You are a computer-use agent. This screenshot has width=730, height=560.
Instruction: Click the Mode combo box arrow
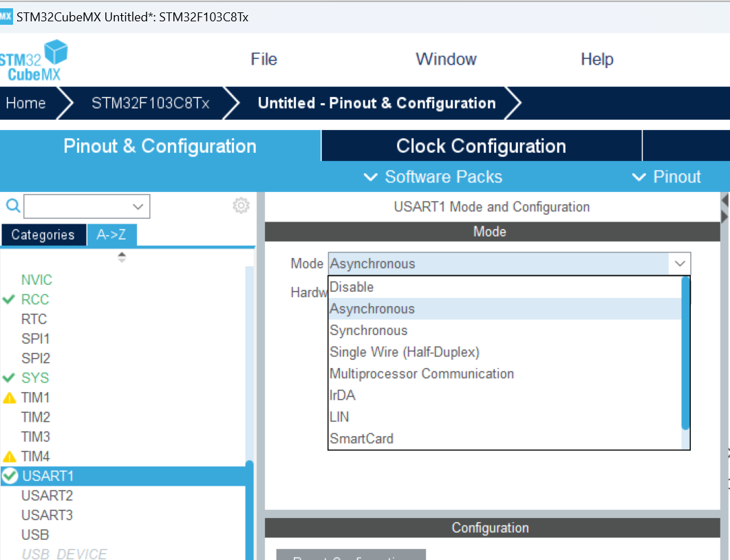679,264
